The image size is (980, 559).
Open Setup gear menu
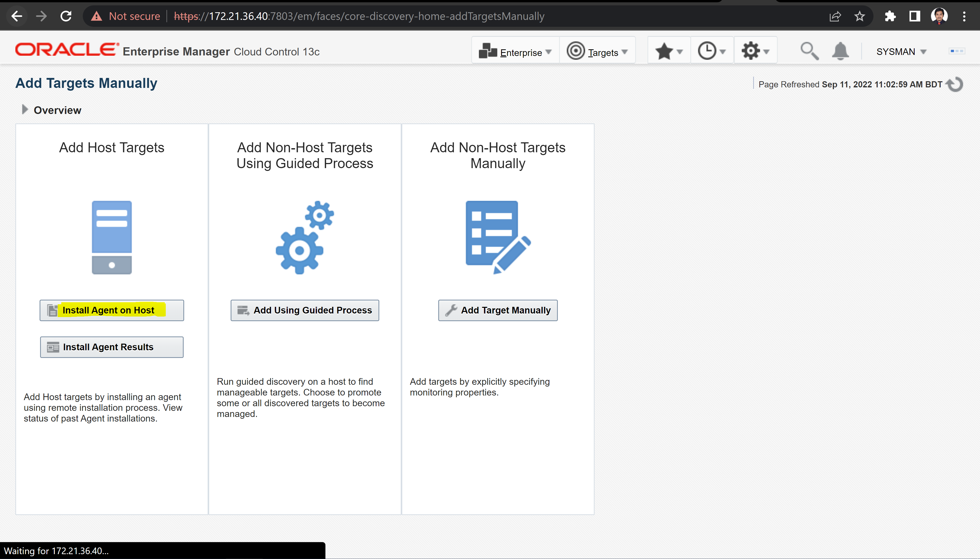click(x=755, y=51)
